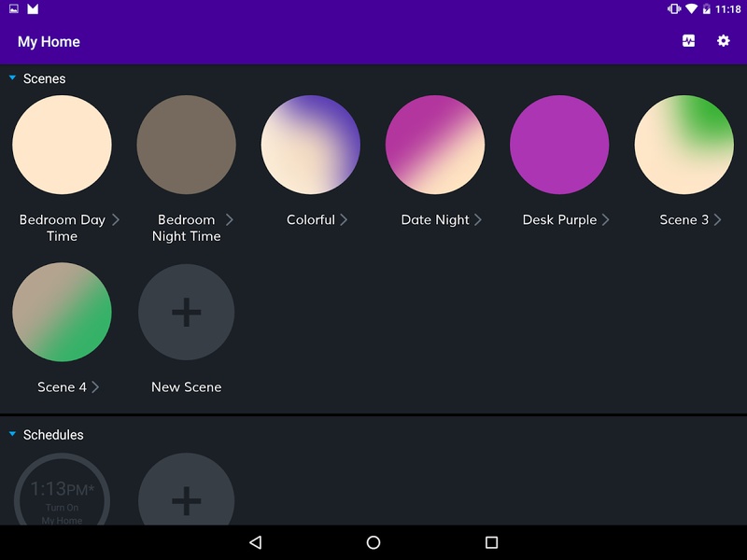
Task: Click the My Home title
Action: click(x=49, y=42)
